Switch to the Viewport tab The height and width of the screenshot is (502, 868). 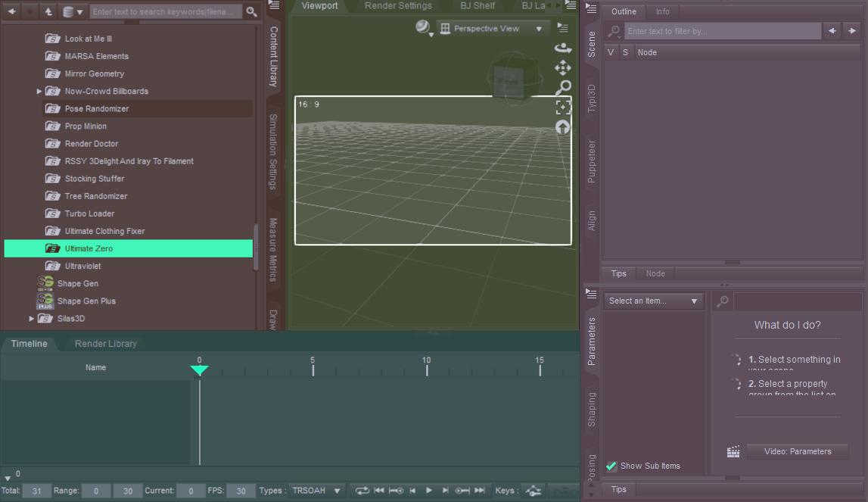(319, 5)
